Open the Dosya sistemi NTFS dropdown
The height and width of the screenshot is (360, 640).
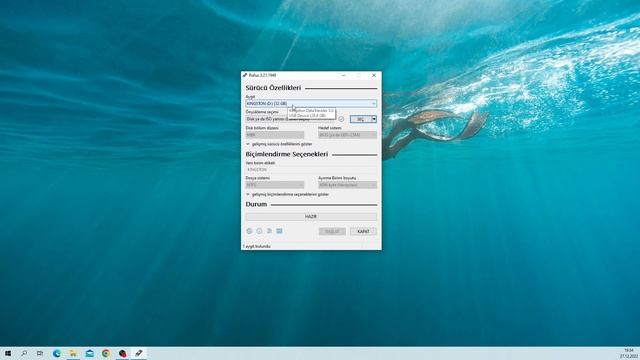275,185
